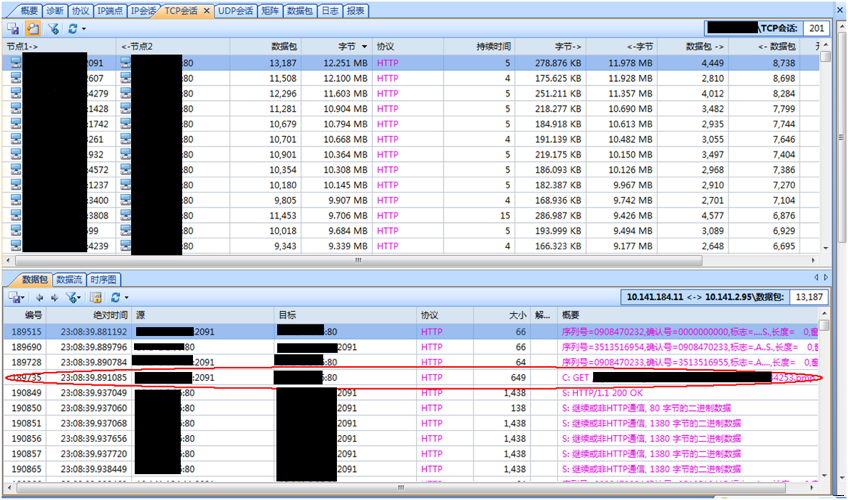
Task: Close the TCP会话 tab
Action: click(207, 10)
